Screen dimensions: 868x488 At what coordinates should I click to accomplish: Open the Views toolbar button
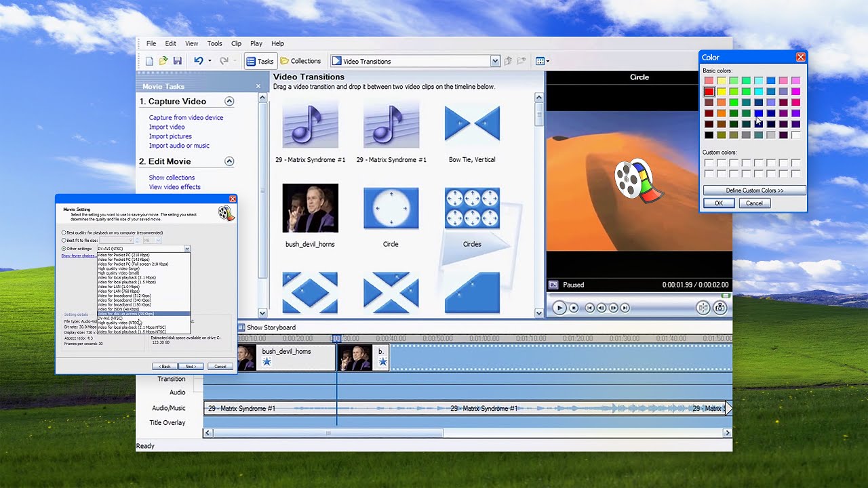[x=542, y=61]
